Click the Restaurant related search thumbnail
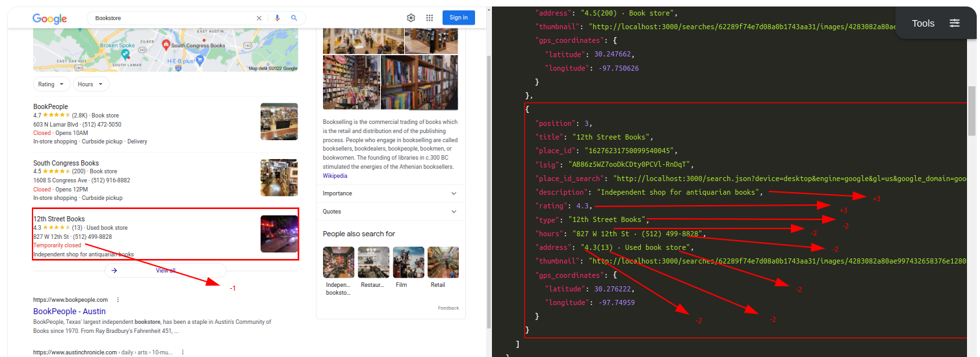 (374, 262)
